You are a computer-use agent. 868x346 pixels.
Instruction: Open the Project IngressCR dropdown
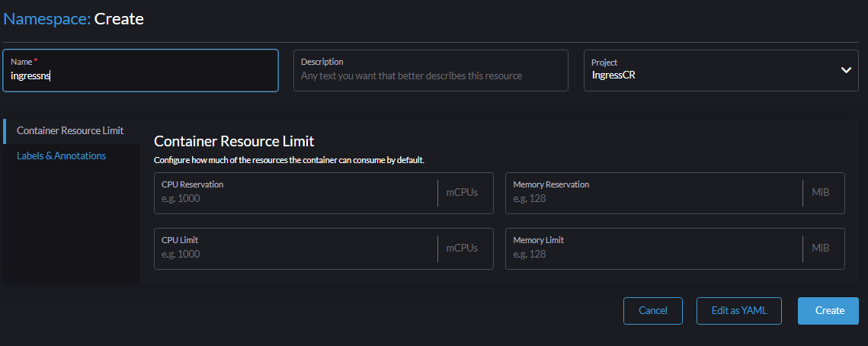click(x=722, y=70)
